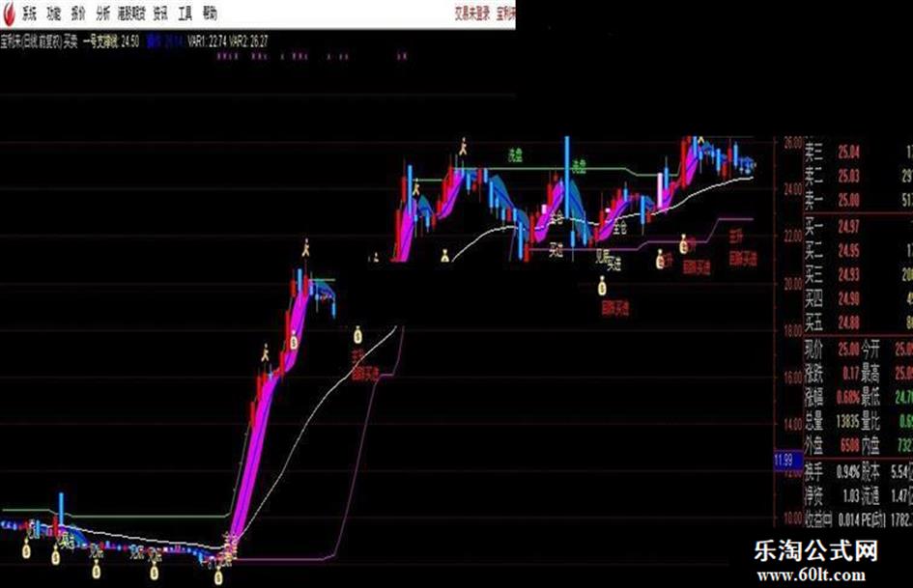
Task: Click the 卖三 price 25.04
Action: tap(848, 153)
